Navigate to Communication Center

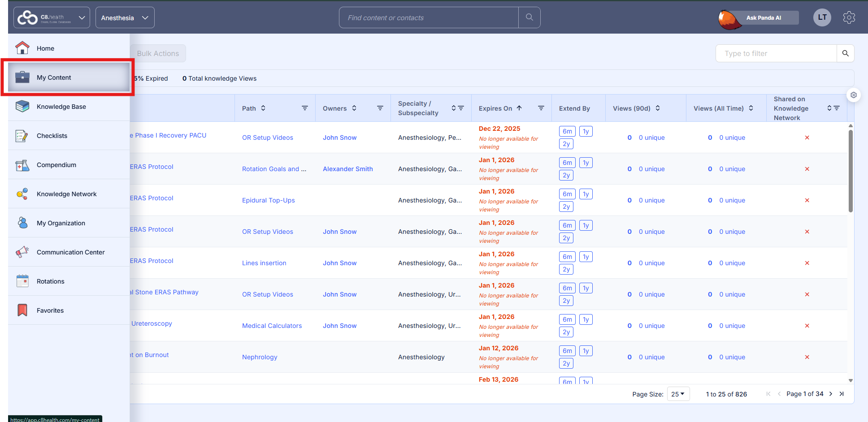coord(70,252)
